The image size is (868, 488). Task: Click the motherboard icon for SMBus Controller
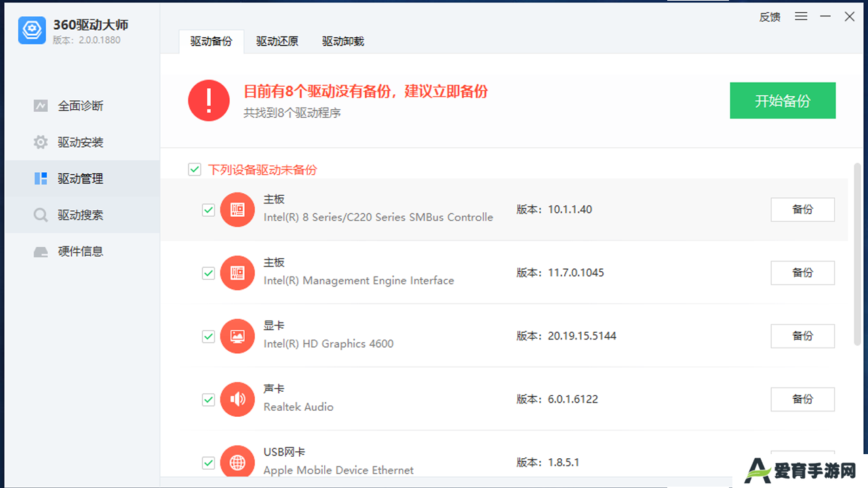pos(237,209)
